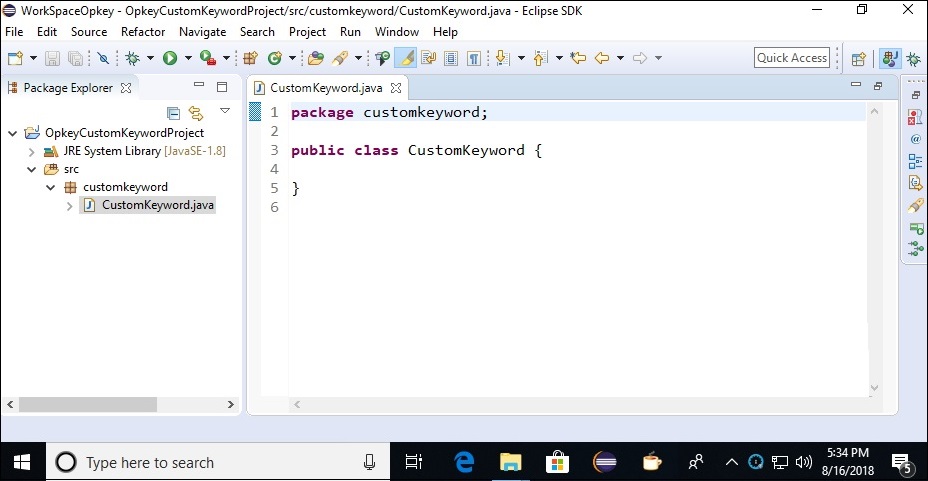
Task: Click the Package Explorer horizontal scrollbar thumb
Action: click(88, 404)
